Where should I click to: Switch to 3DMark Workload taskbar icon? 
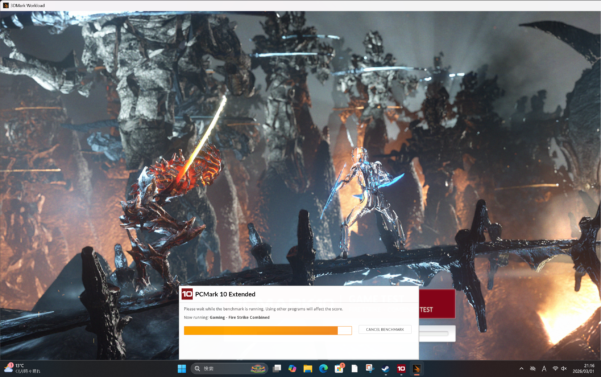(x=417, y=369)
